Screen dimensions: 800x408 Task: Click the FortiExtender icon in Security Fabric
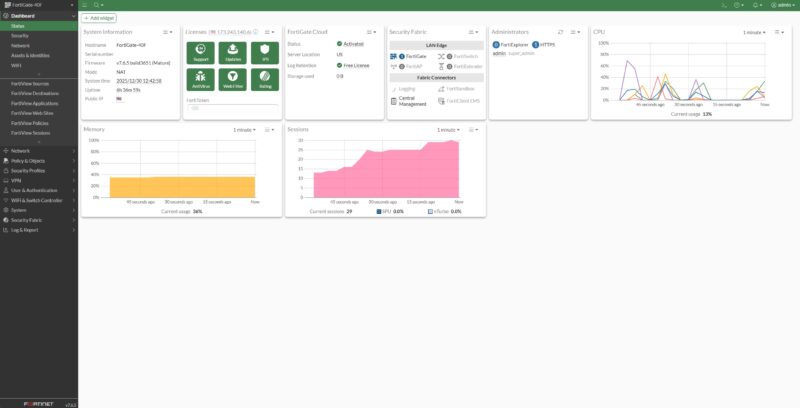441,66
